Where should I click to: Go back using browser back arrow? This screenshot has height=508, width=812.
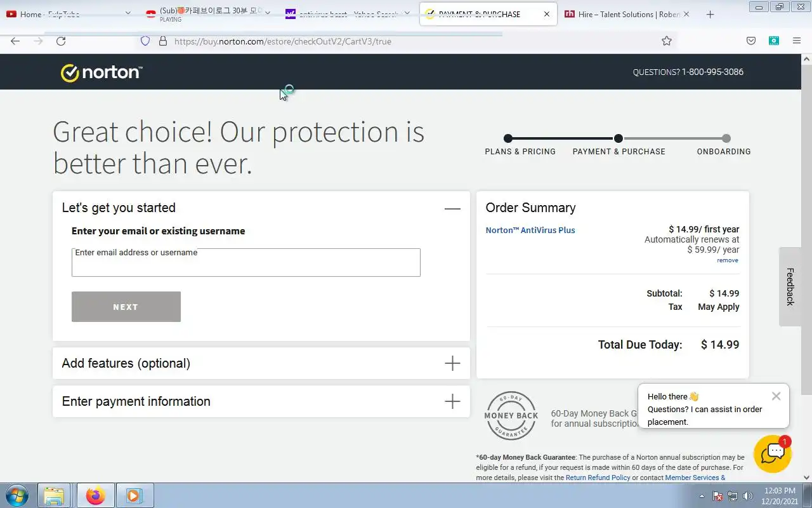click(x=15, y=41)
